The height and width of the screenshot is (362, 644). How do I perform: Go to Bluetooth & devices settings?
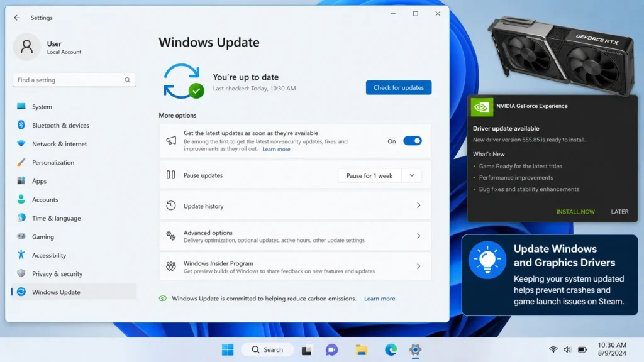(x=74, y=125)
